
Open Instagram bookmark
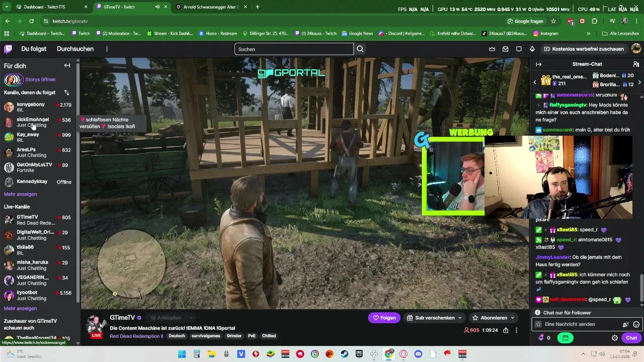tap(546, 34)
